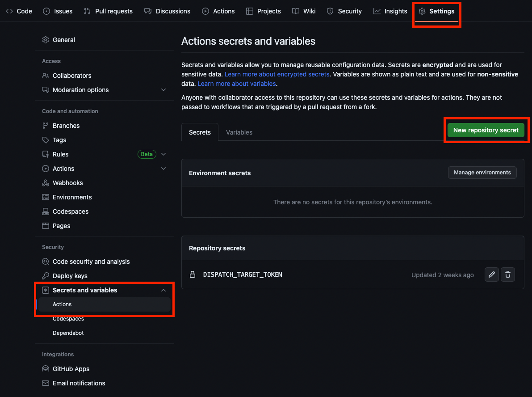Click the Codespaces icon in Code and automation
Viewport: 532px width, 397px height.
pos(46,211)
